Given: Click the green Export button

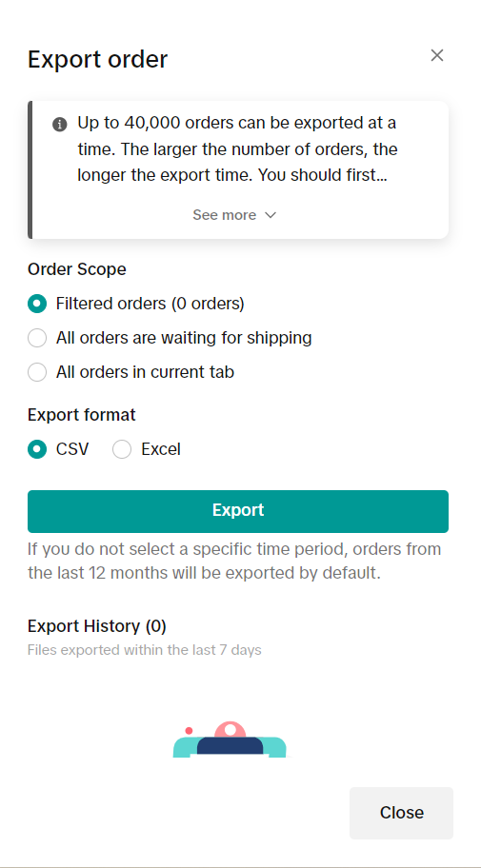Looking at the screenshot, I should point(238,511).
